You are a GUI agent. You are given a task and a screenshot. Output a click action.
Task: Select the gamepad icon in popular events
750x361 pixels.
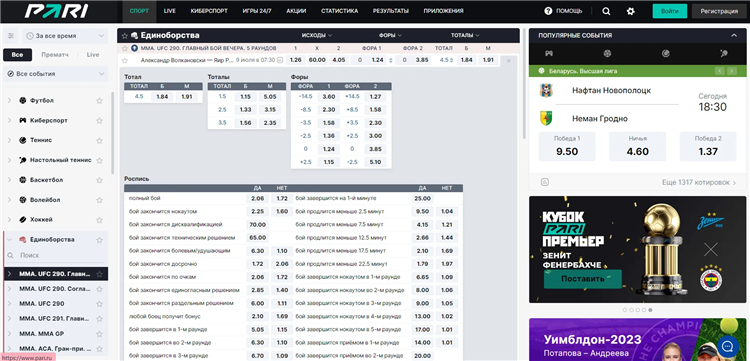click(x=549, y=53)
